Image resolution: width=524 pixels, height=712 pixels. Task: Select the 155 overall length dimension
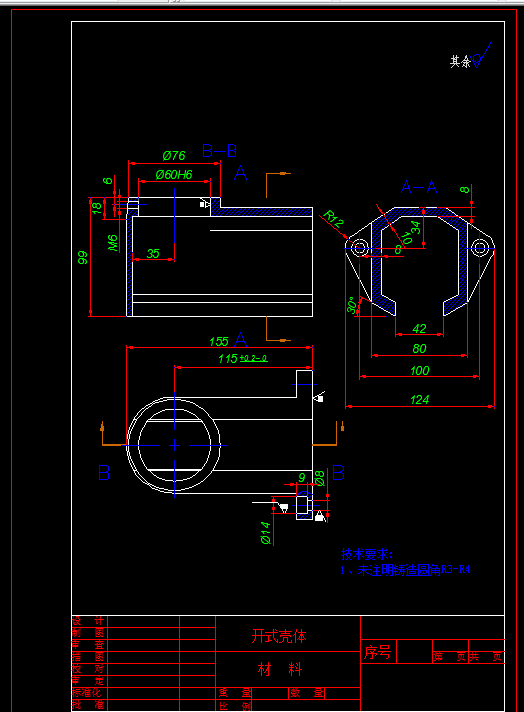(x=218, y=341)
